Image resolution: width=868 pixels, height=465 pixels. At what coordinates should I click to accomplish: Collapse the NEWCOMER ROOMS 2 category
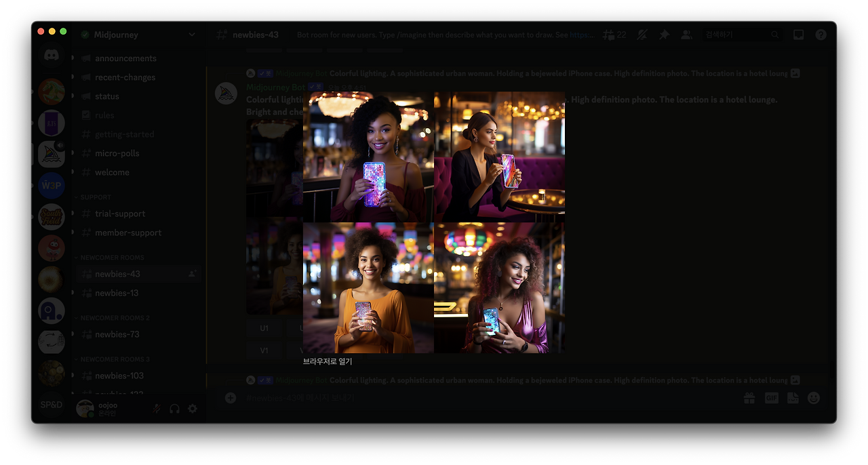tap(115, 318)
